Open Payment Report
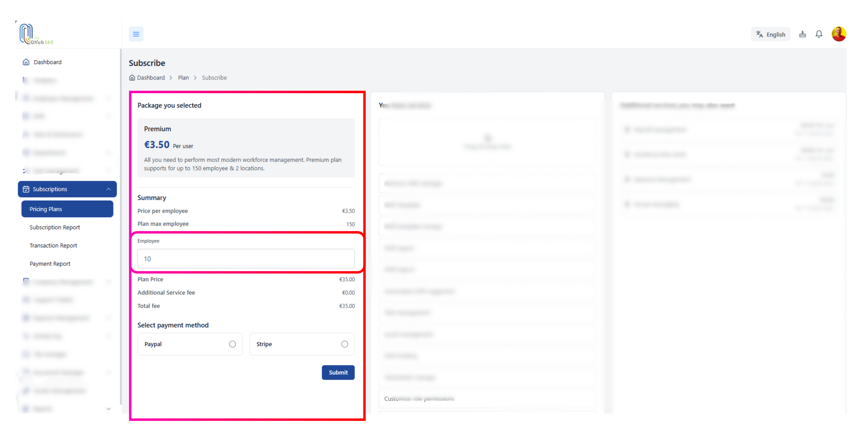Screen dimensions: 868x434 [50, 264]
